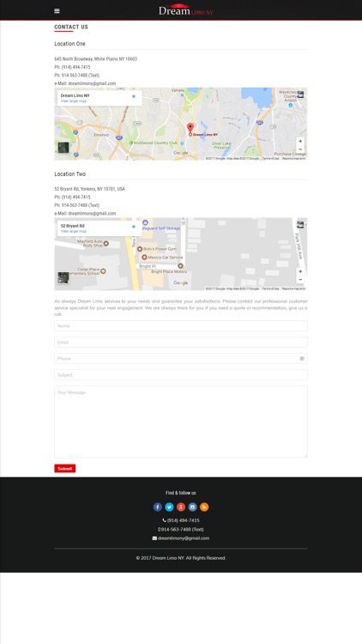
Task: Click the Location One heading
Action: click(69, 44)
